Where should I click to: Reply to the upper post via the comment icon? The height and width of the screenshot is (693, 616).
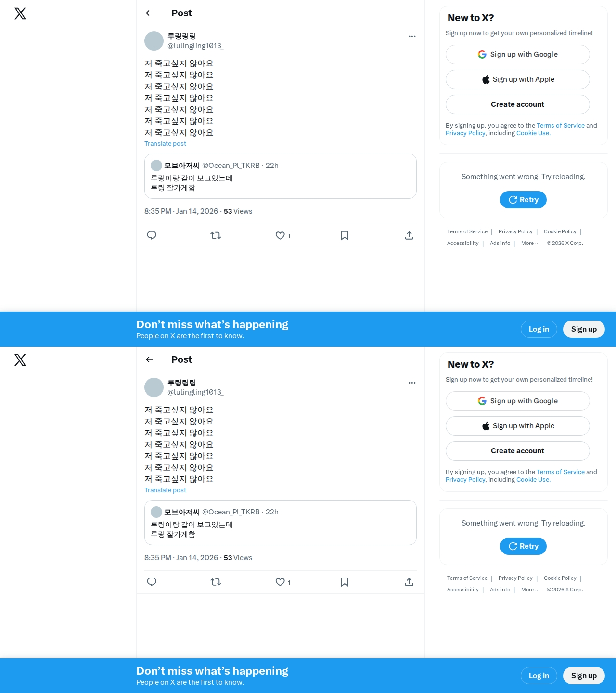pos(152,235)
